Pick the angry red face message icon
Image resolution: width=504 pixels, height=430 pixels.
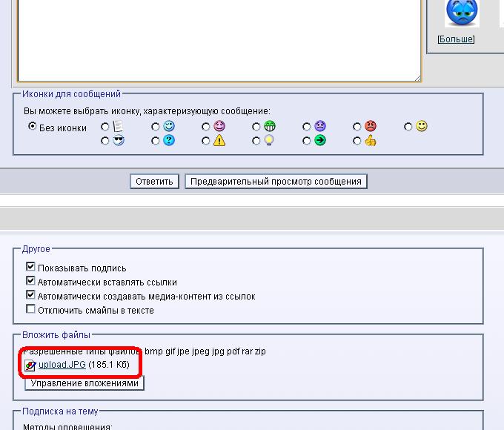point(357,127)
